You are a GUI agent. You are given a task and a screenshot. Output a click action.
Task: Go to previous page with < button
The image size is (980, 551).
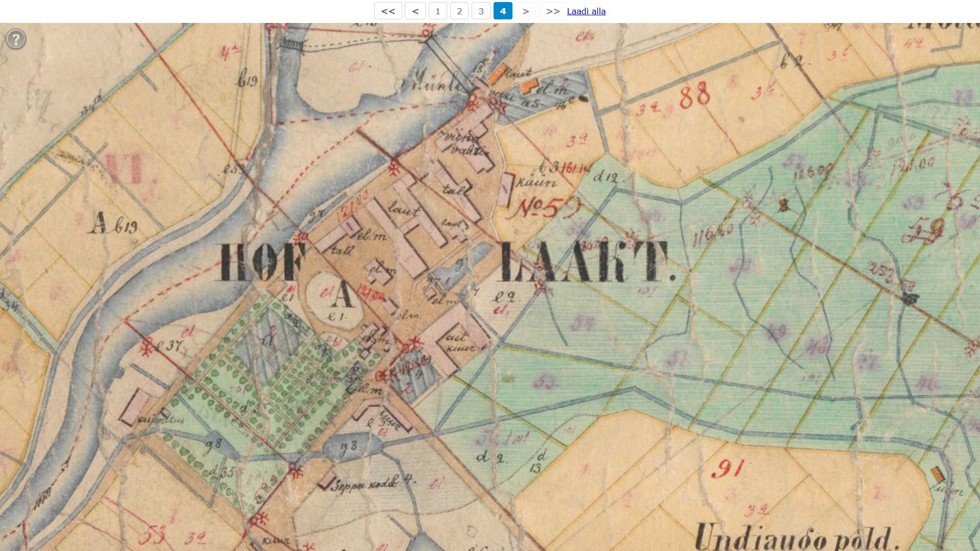tap(415, 11)
